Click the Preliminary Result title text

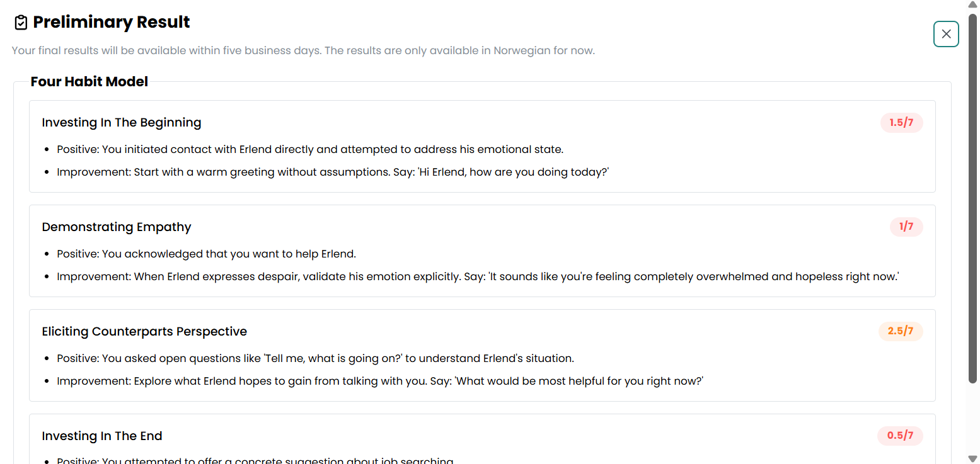pos(112,22)
